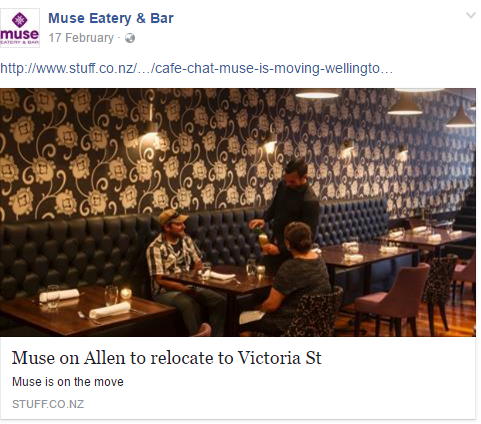Click the STUFF.CO.NZ source label

pos(48,404)
